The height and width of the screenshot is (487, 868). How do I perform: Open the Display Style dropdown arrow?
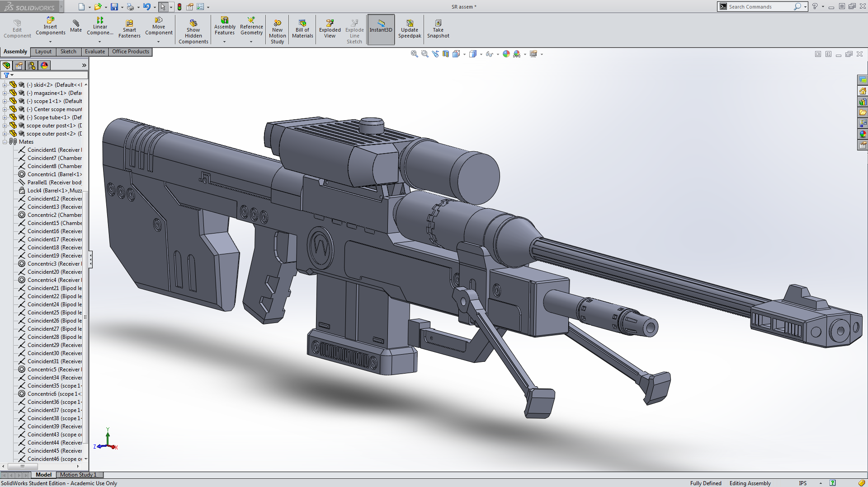(481, 54)
